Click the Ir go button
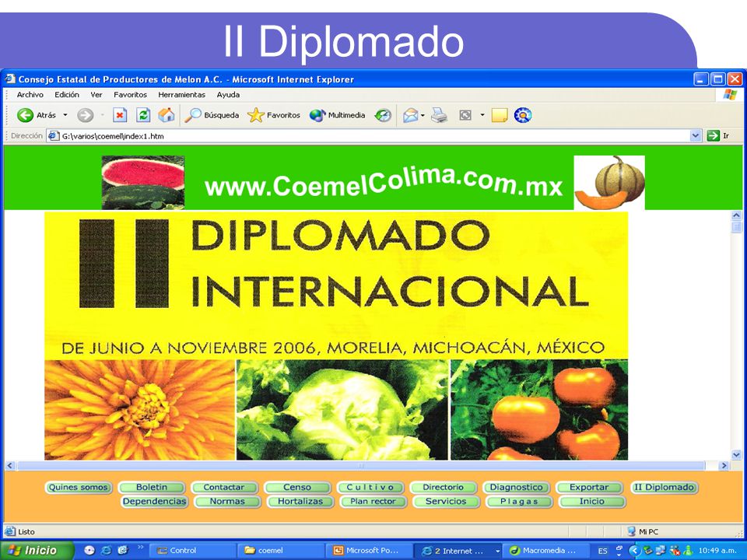Image resolution: width=747 pixels, height=560 pixels. pyautogui.click(x=718, y=135)
